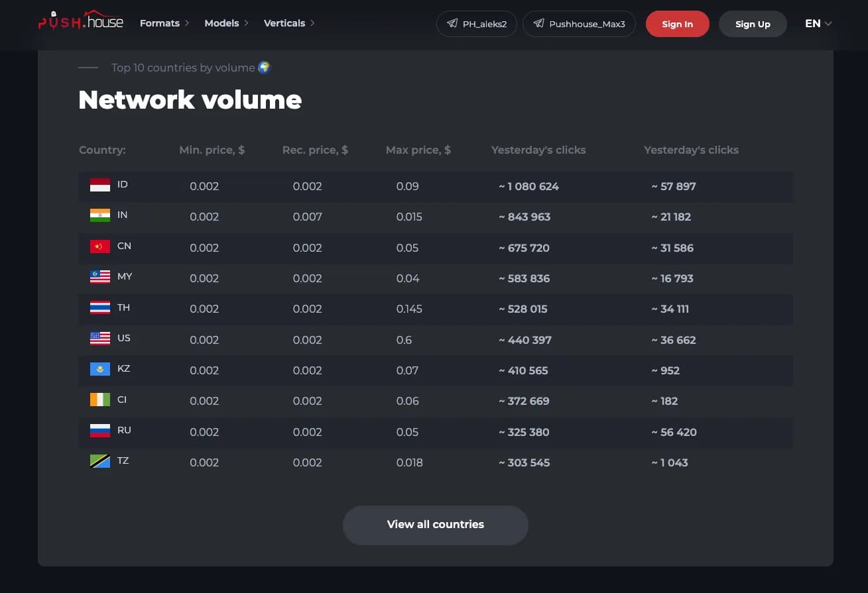Open the PH_aleks2 Telegram contact
The image size is (868, 593).
coord(477,24)
